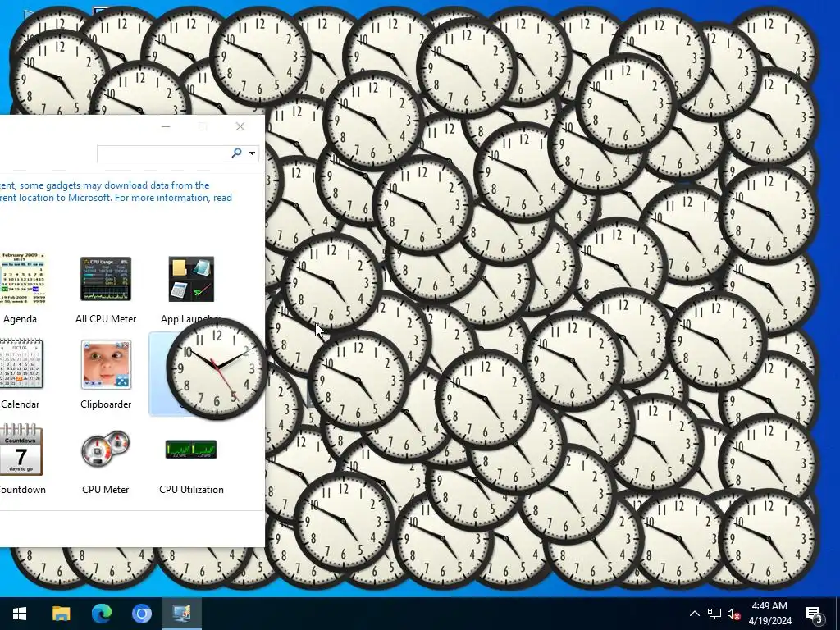Select the Countdown gadget icon
The width and height of the screenshot is (840, 630).
pyautogui.click(x=21, y=449)
